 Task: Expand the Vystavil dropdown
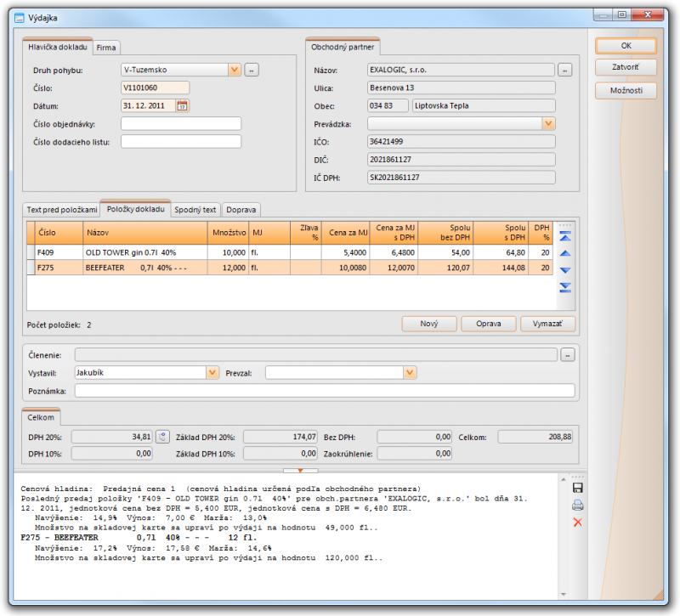(x=212, y=372)
